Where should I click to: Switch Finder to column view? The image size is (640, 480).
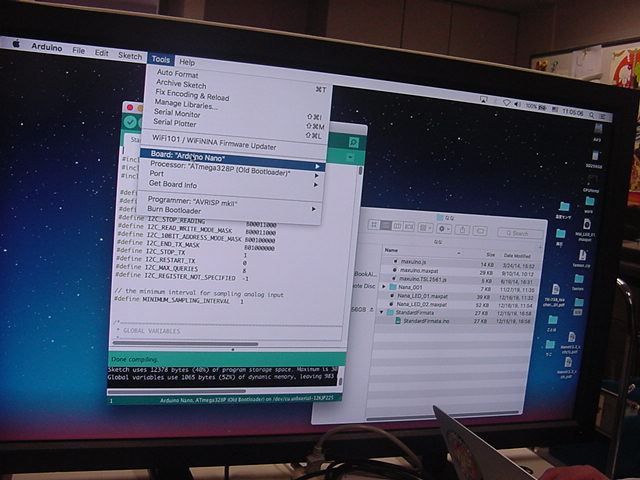397,226
